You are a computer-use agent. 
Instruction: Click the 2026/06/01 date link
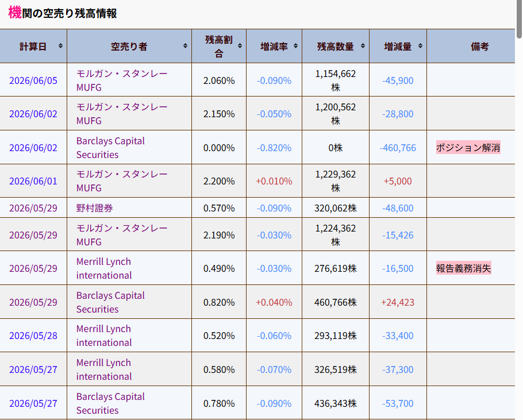[x=33, y=181]
